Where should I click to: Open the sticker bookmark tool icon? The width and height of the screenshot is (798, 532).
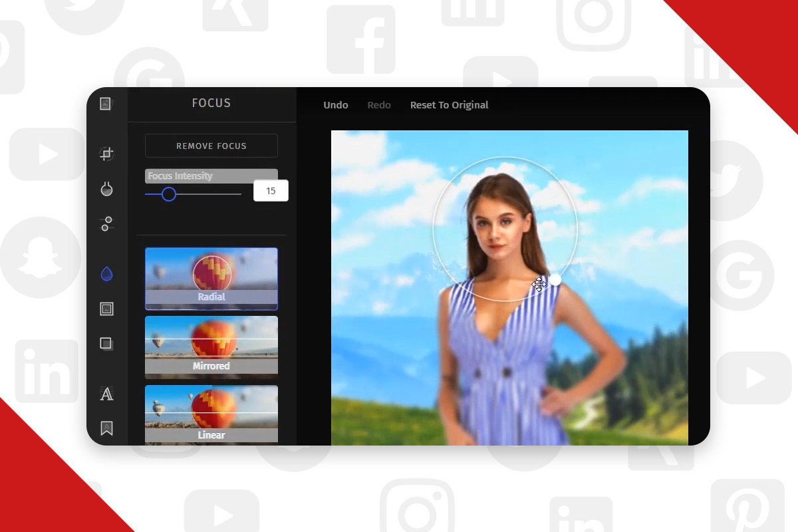[106, 428]
